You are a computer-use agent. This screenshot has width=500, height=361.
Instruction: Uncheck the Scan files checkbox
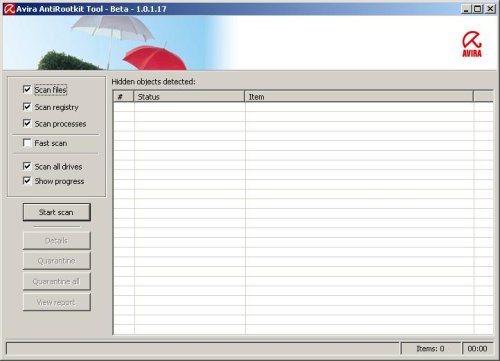click(27, 89)
